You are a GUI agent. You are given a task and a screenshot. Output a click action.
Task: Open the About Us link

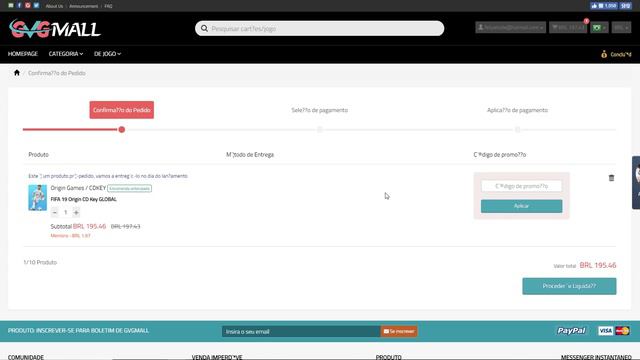point(54,6)
